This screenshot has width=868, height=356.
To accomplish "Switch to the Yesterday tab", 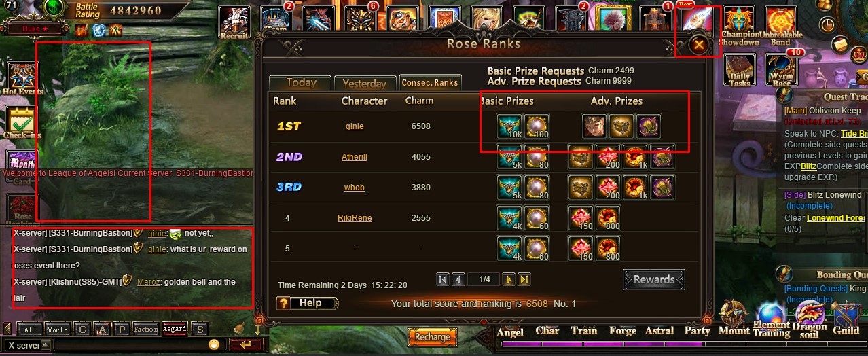I will pyautogui.click(x=364, y=83).
